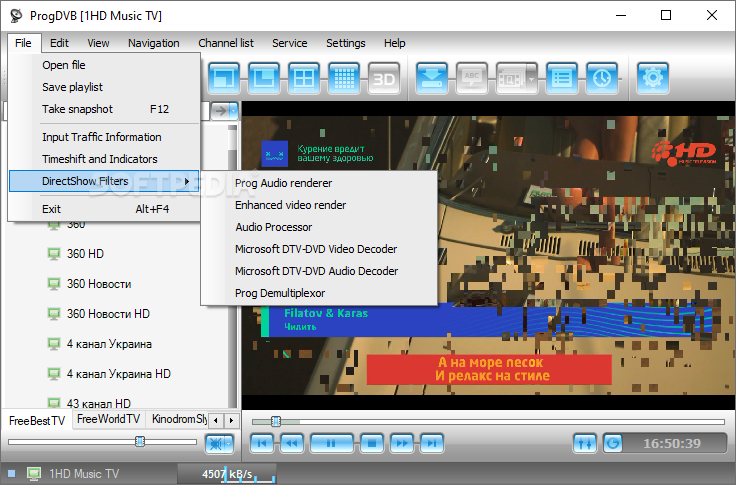The width and height of the screenshot is (736, 485).
Task: Click the single window layout toolbar icon
Action: [223, 77]
